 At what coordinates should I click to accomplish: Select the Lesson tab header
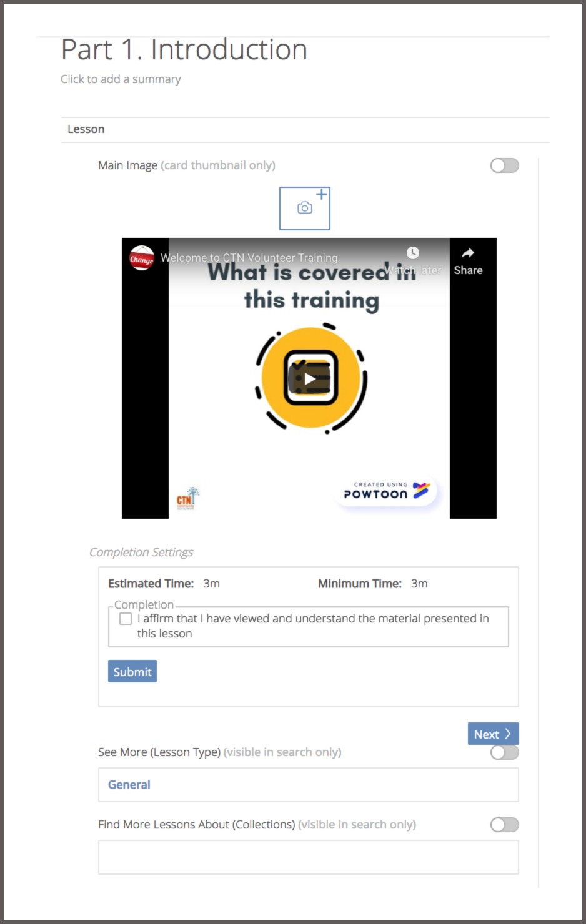pyautogui.click(x=86, y=129)
